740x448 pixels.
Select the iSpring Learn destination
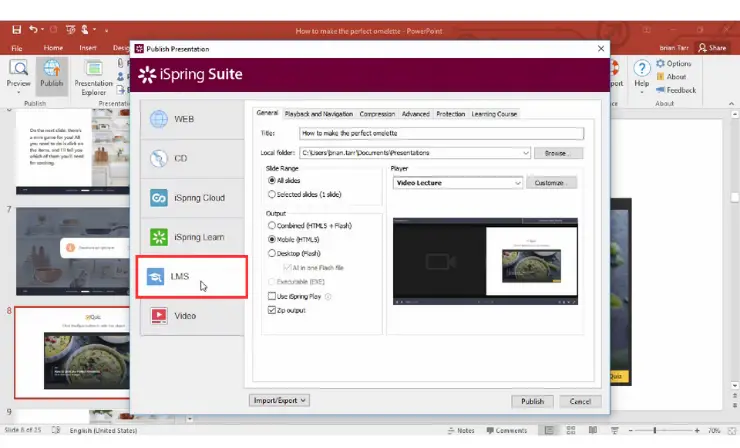tap(192, 237)
